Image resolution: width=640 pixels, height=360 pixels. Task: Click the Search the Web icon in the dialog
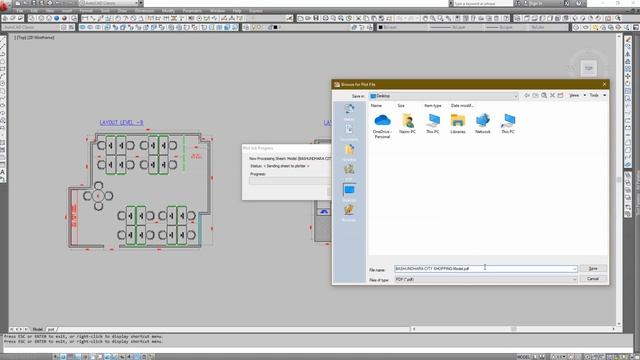[x=544, y=96]
